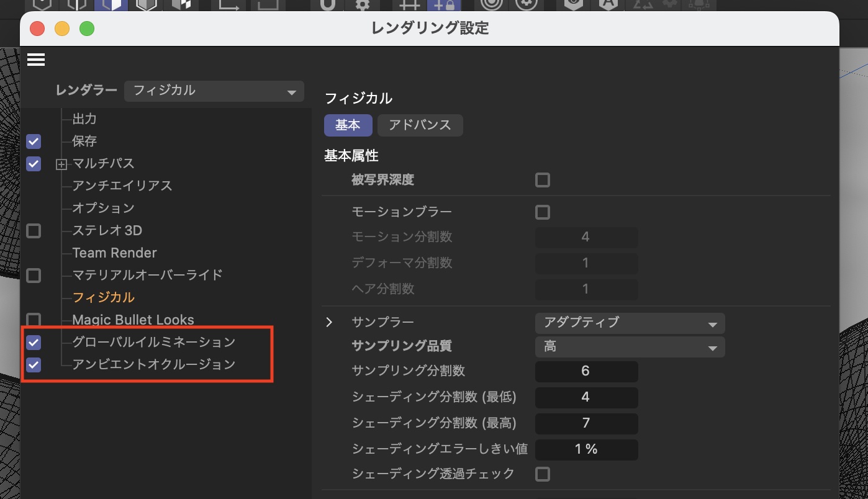868x499 pixels.
Task: Select the 基本 tab
Action: click(348, 125)
